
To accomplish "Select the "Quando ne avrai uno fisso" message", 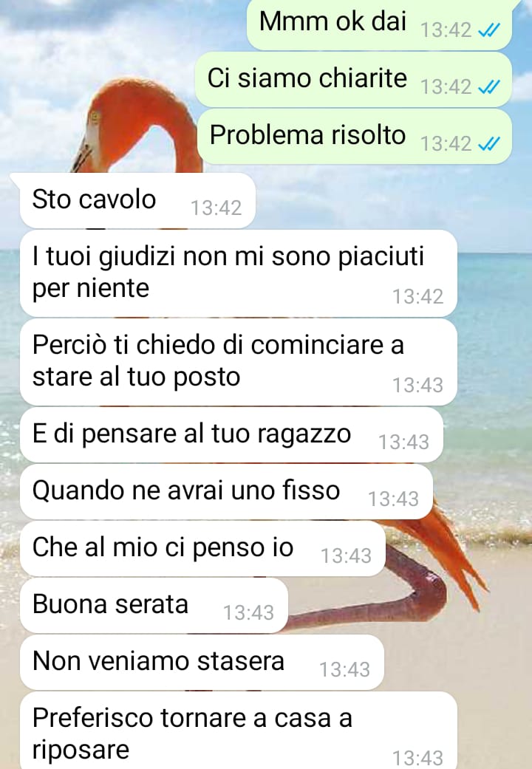I will (226, 492).
